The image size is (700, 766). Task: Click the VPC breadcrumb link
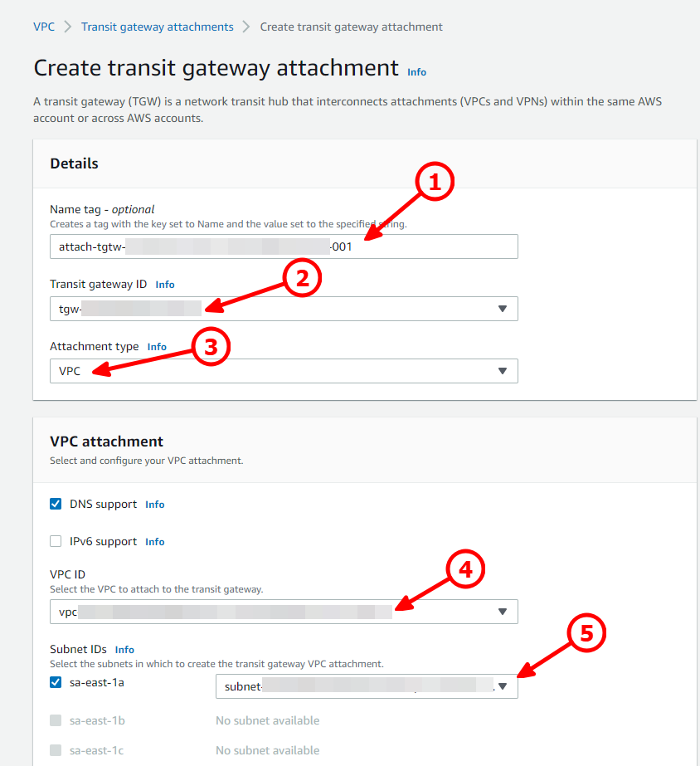point(44,27)
